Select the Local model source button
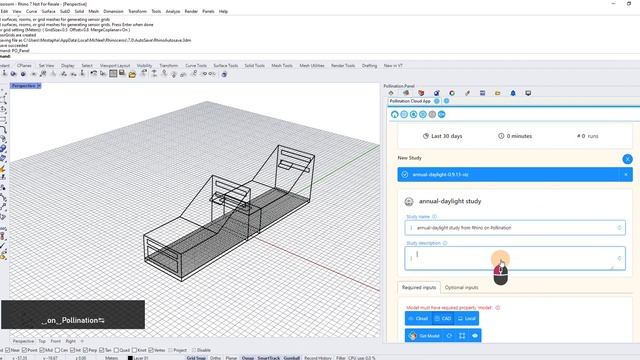Image resolution: width=640 pixels, height=360 pixels. (467, 318)
